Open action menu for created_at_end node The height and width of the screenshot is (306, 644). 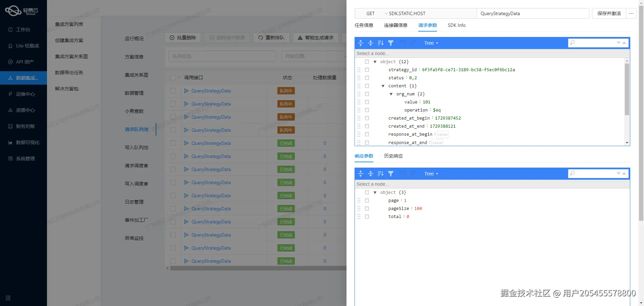pos(367,126)
